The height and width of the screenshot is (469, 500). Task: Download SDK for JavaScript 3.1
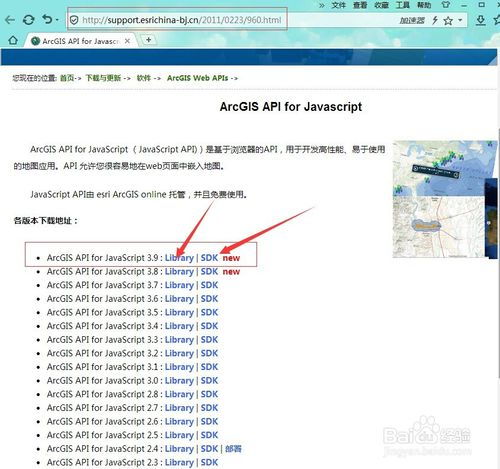(x=209, y=367)
